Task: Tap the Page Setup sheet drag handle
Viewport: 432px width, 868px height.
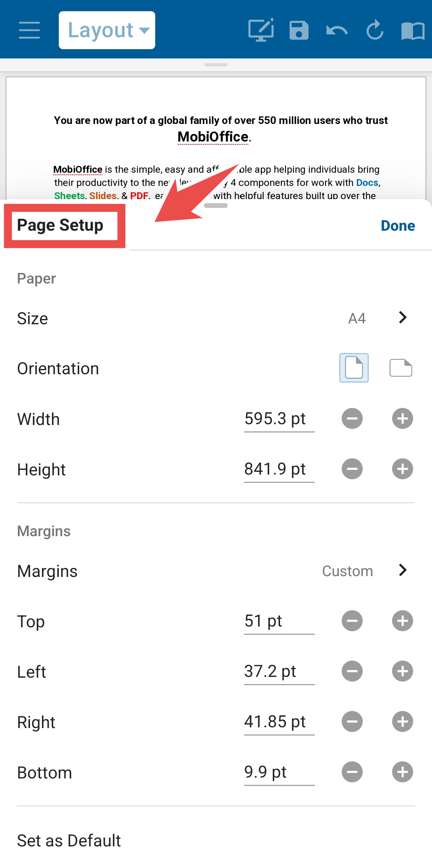Action: click(216, 206)
